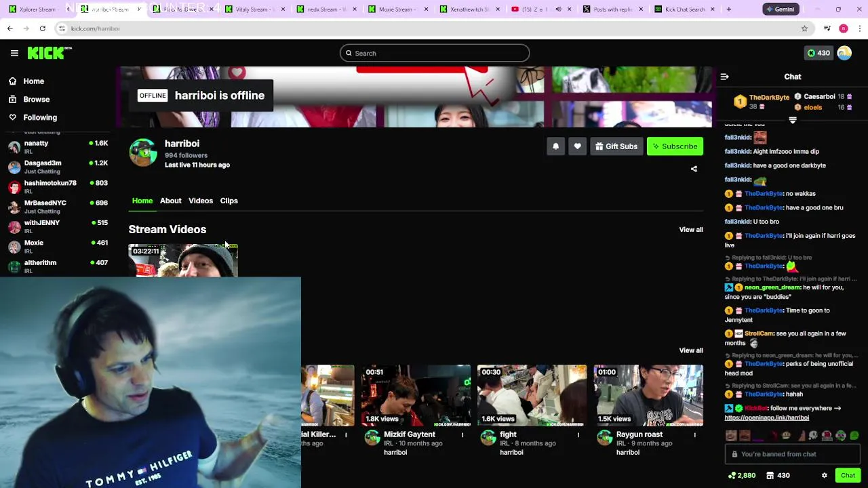Open nanatty channel in sidebar
Image resolution: width=868 pixels, height=488 pixels.
point(58,147)
